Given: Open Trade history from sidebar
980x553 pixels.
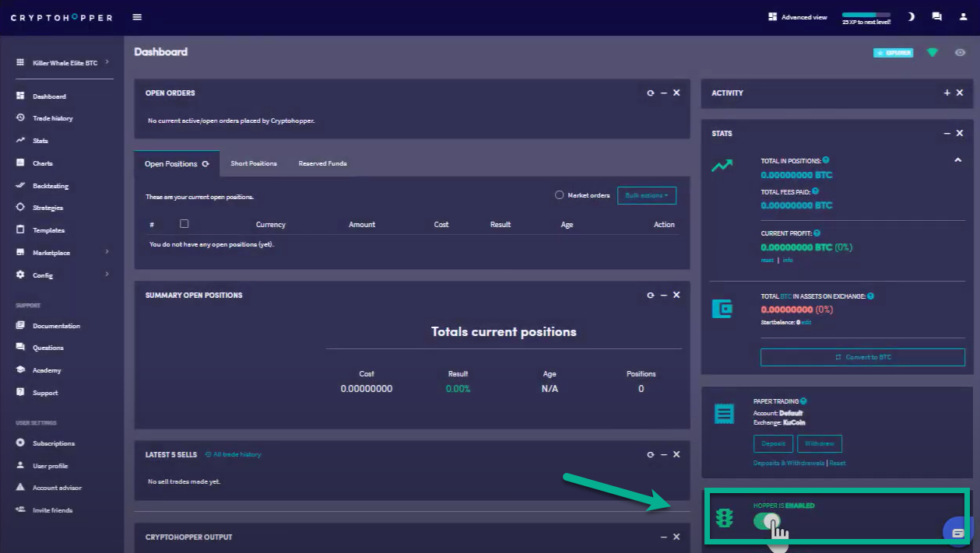Looking at the screenshot, I should tap(52, 118).
